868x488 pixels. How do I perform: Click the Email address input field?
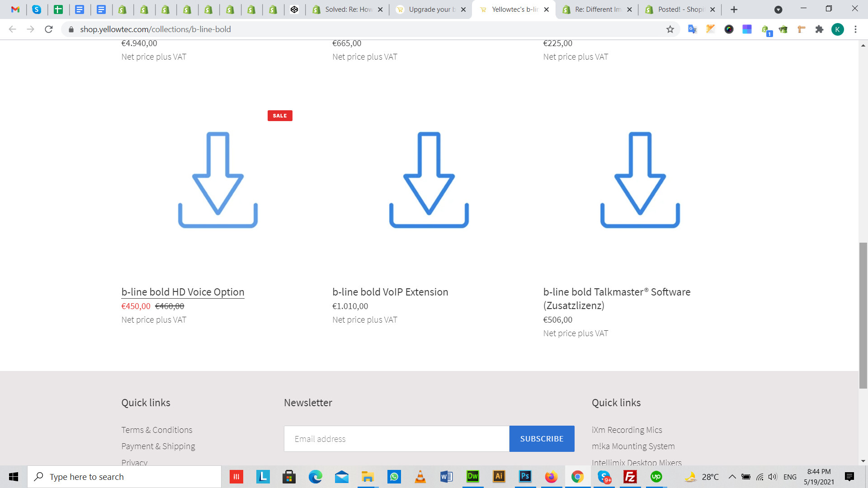click(x=396, y=438)
